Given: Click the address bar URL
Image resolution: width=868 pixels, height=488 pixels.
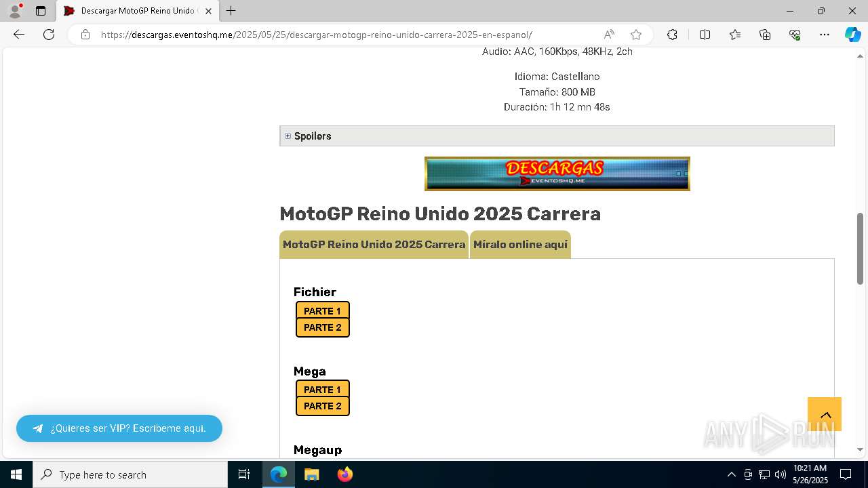Looking at the screenshot, I should coord(317,35).
